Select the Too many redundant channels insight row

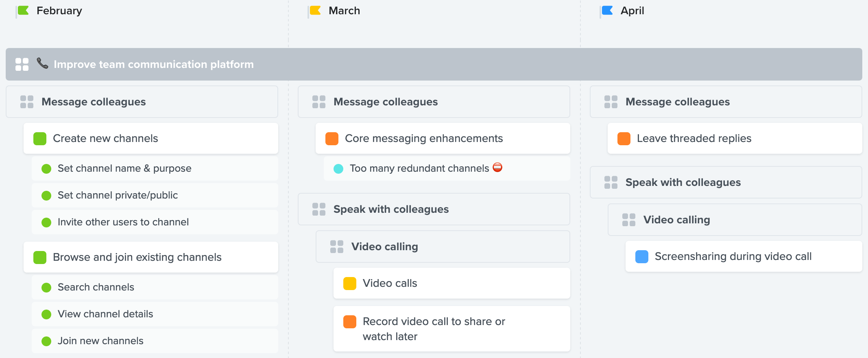[447, 168]
